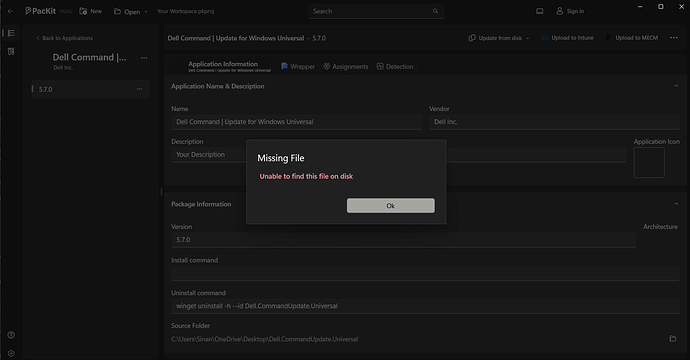The image size is (690, 360).
Task: Open options menu for version 5.7.0
Action: click(x=139, y=89)
